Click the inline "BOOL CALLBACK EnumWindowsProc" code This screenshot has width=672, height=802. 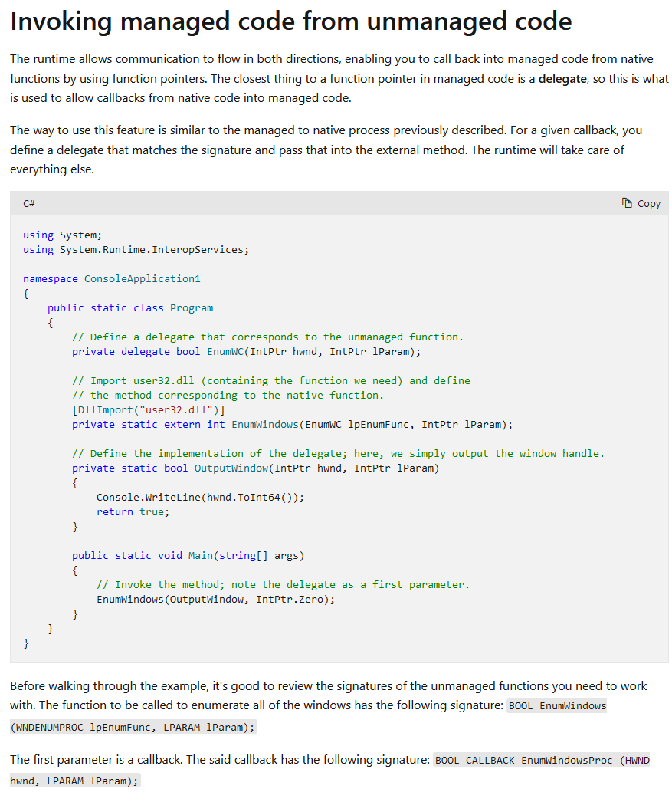542,760
